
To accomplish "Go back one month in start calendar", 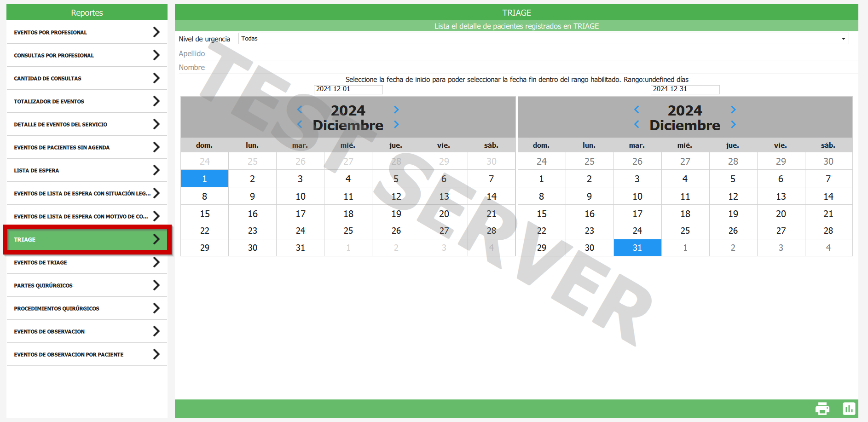I will (300, 125).
